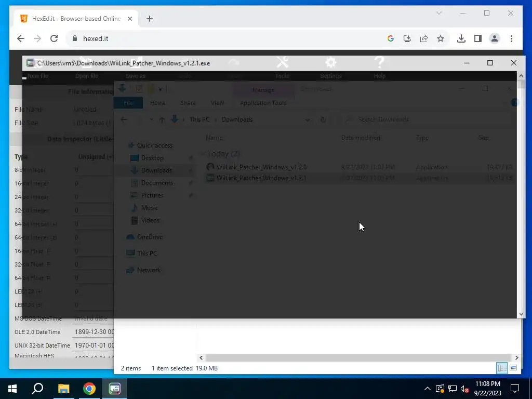Click the Google icon in the address bar
Viewport: 532px width, 399px height.
(391, 38)
